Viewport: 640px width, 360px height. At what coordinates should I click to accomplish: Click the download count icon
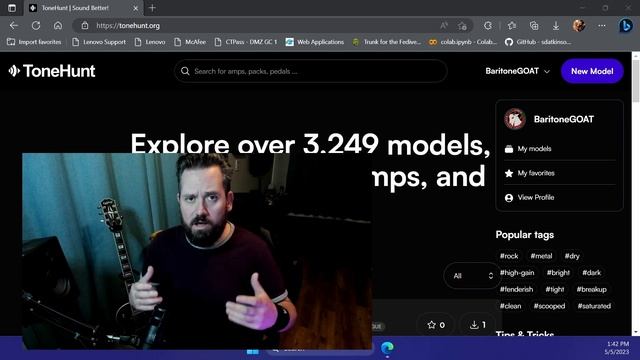478,325
